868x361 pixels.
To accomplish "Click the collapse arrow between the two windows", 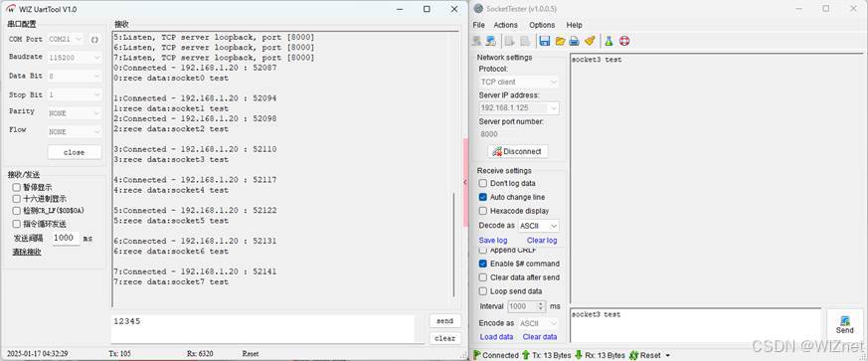I will click(465, 182).
